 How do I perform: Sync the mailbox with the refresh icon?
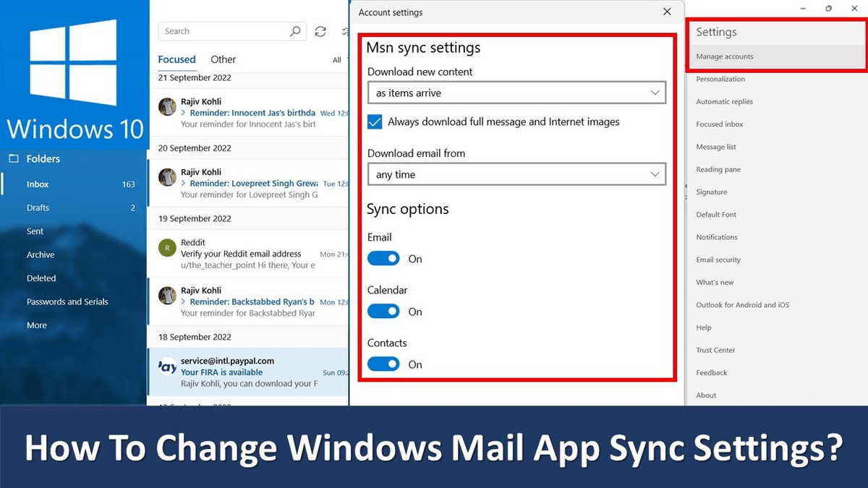pos(320,31)
